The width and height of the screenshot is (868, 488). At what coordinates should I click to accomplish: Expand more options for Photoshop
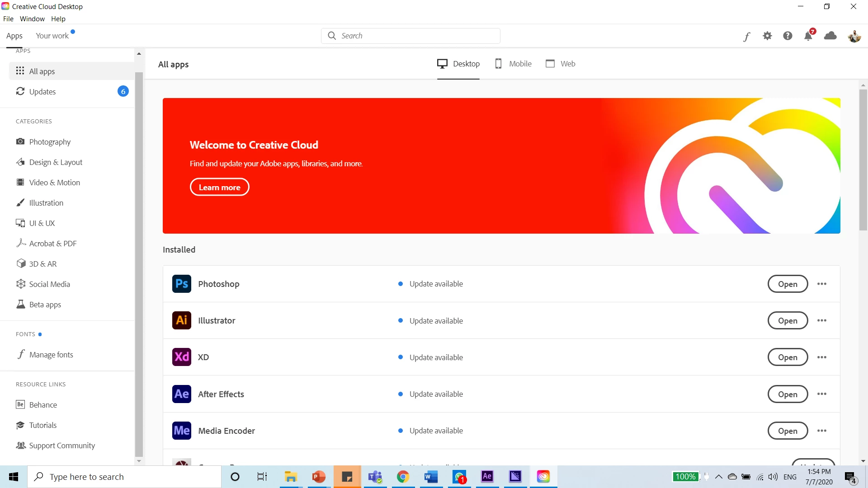pos(822,284)
